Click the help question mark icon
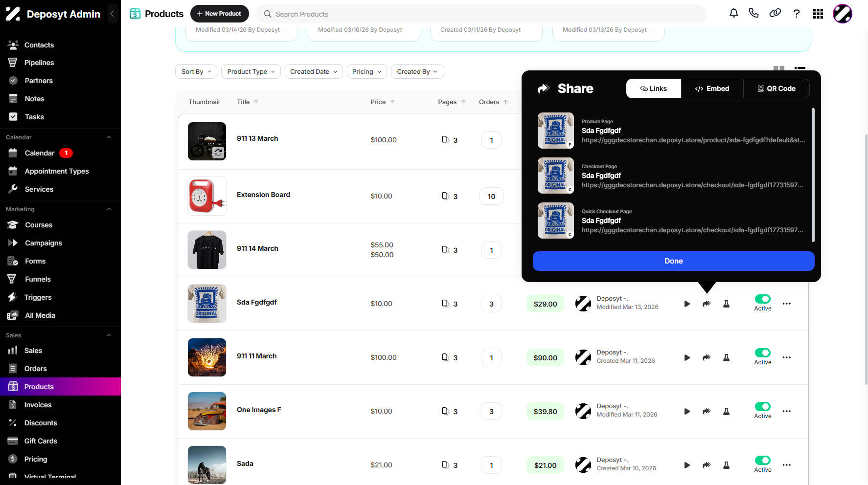Screen dimensions: 868x485 797,14
